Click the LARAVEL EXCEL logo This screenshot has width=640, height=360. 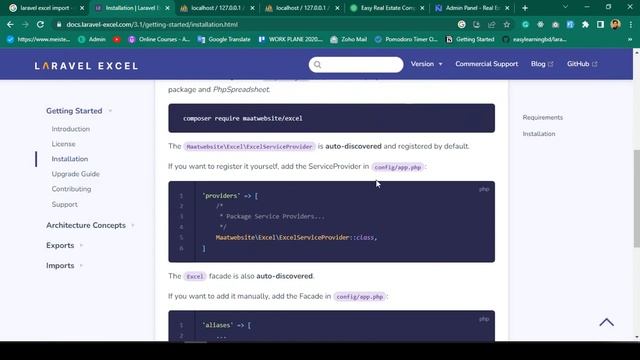point(86,66)
